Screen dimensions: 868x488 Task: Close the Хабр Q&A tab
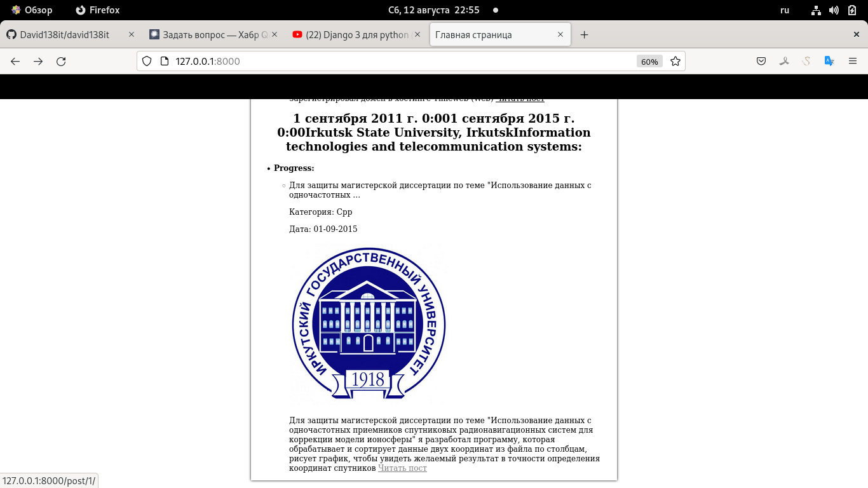click(275, 35)
